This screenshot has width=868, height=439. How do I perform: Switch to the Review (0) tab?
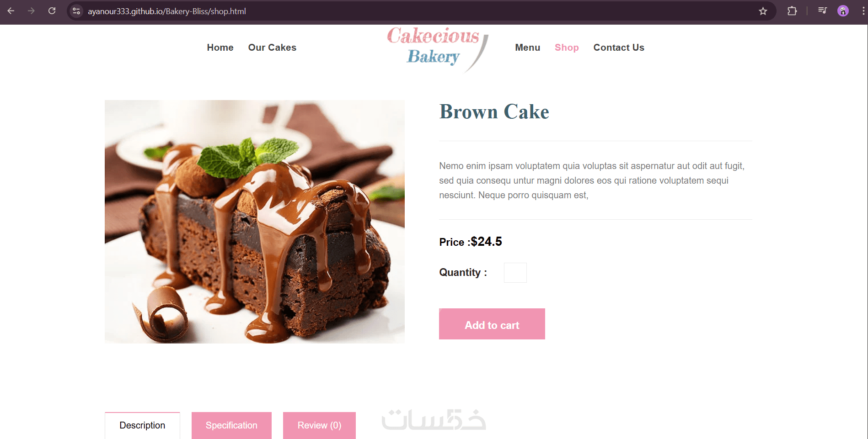point(319,425)
